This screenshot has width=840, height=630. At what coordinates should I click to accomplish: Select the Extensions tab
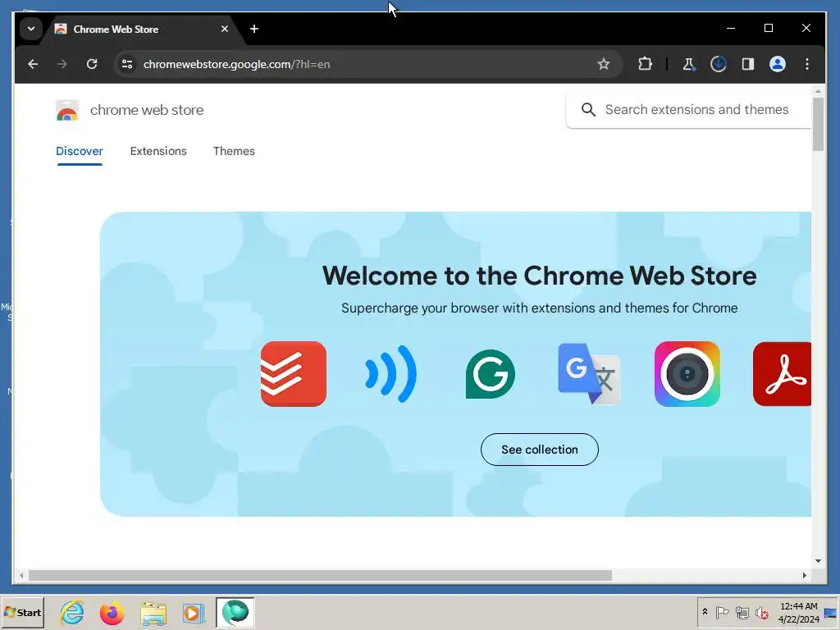(x=158, y=151)
